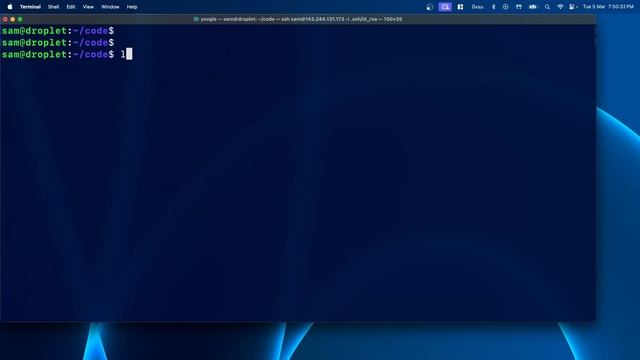The width and height of the screenshot is (640, 360).
Task: Click the typed 'l' character at the cursor
Action: pyautogui.click(x=123, y=54)
